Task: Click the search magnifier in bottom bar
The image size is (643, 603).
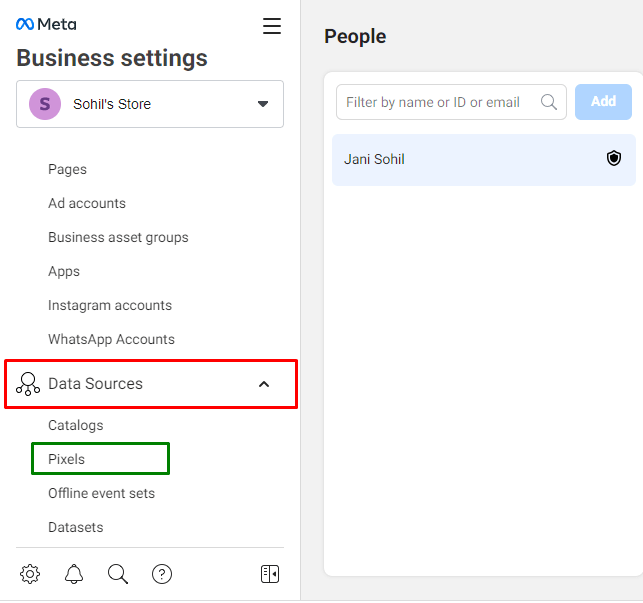Action: [x=118, y=574]
